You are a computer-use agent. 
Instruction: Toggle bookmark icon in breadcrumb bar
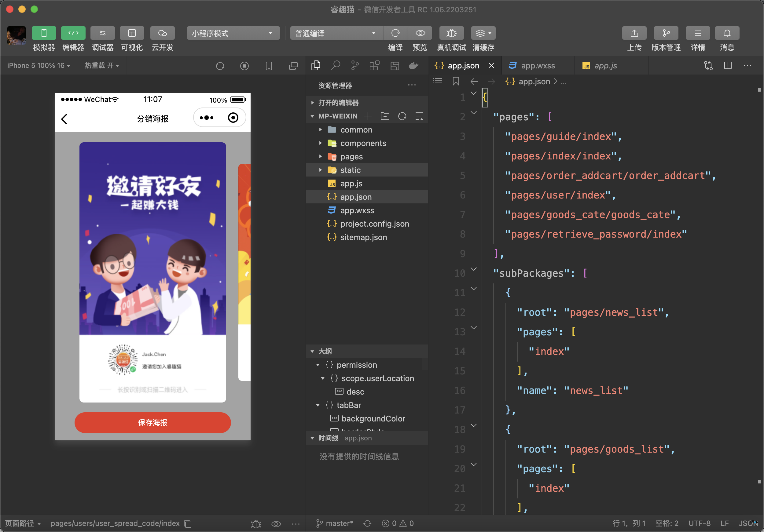(456, 81)
